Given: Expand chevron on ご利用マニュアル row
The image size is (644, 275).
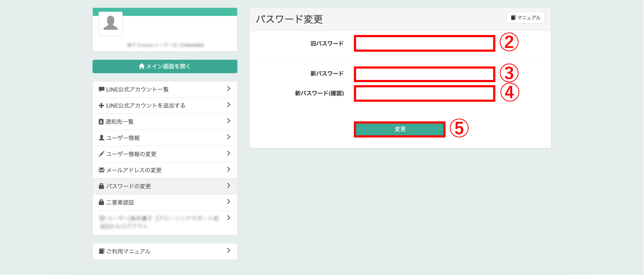Looking at the screenshot, I should (x=228, y=251).
